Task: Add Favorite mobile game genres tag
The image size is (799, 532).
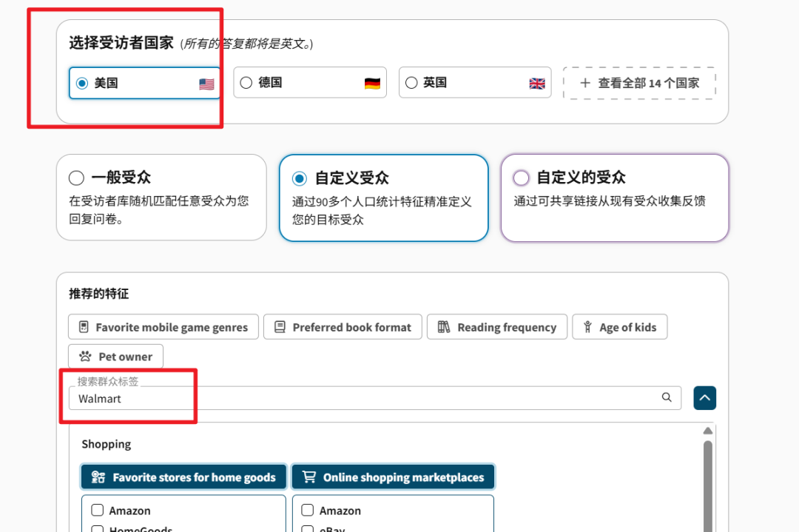Action: tap(163, 327)
